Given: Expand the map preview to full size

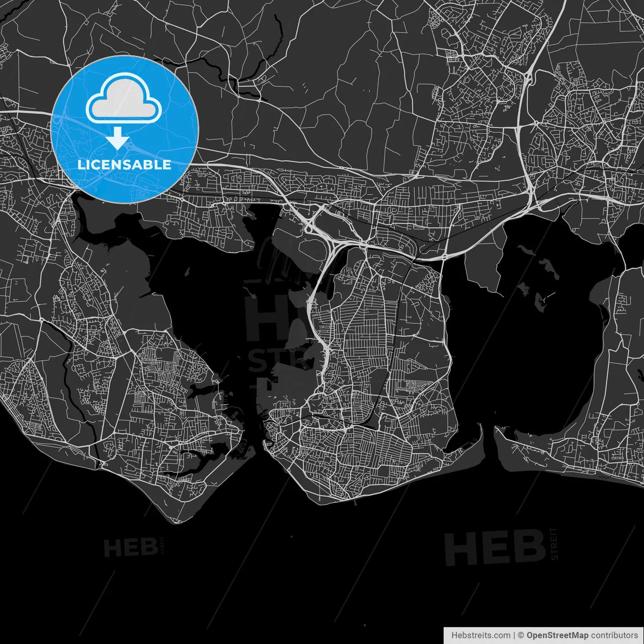Looking at the screenshot, I should point(322,322).
